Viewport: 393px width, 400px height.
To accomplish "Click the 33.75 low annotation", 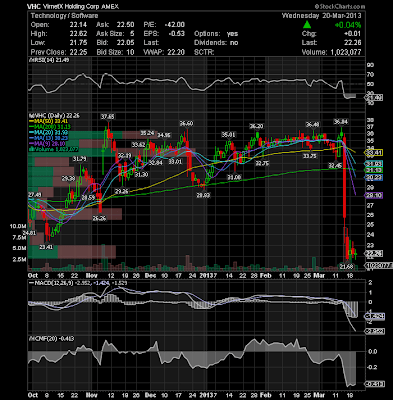I will (x=309, y=156).
